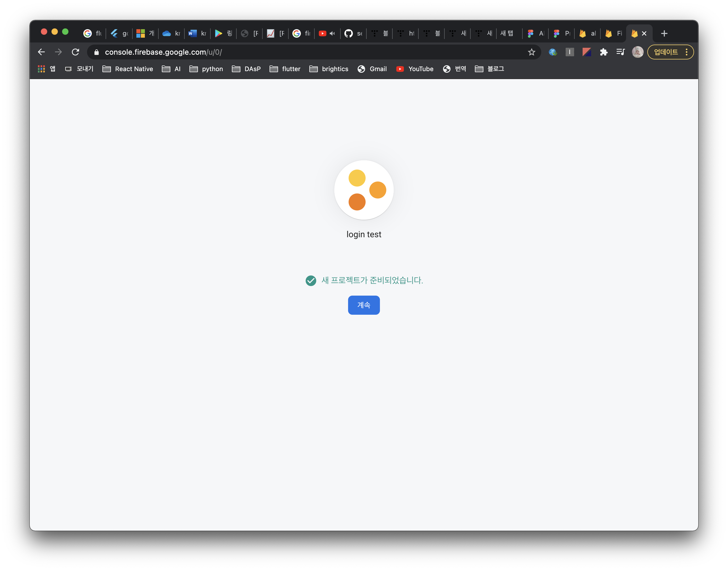Bookmark this page with star icon

531,52
